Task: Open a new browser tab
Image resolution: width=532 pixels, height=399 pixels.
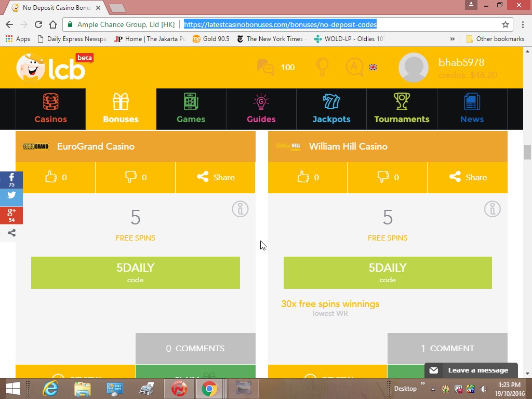Action: (117, 8)
